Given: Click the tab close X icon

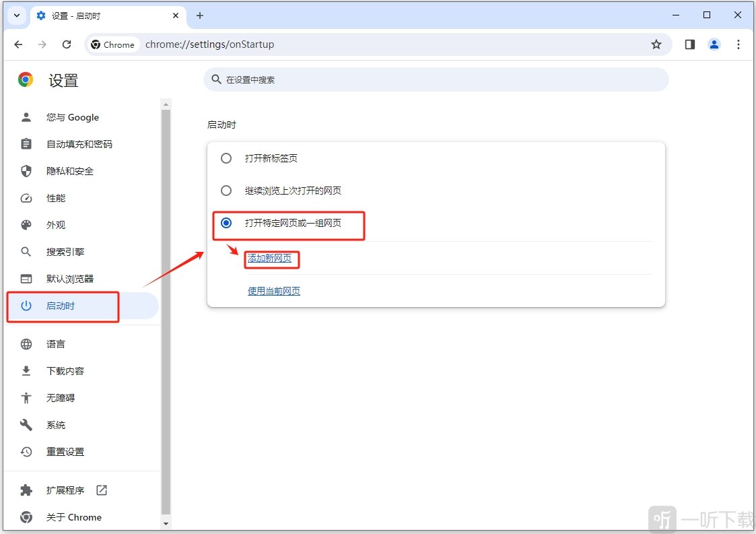Looking at the screenshot, I should click(175, 15).
